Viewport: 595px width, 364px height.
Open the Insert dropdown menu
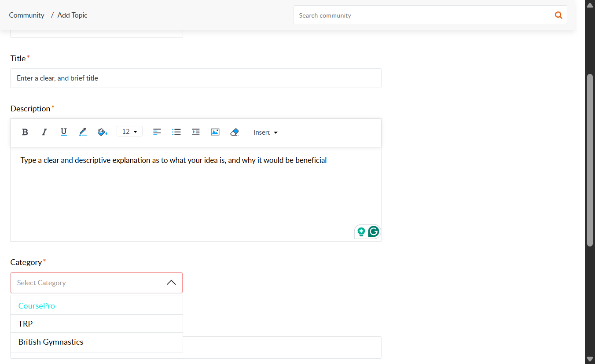click(x=266, y=132)
